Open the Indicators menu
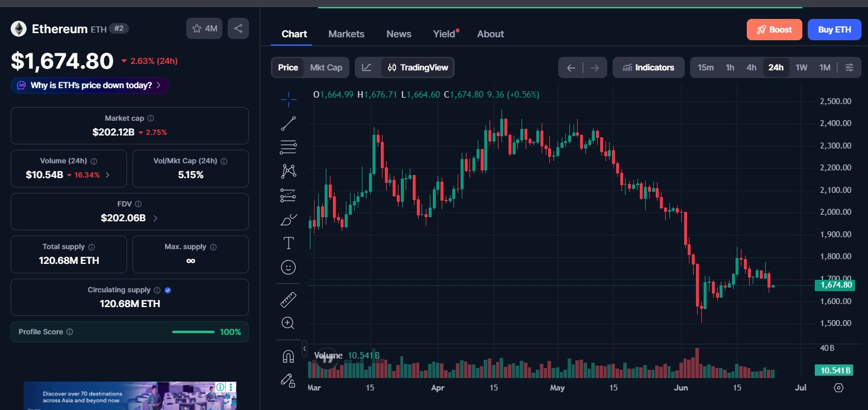The image size is (868, 410). 649,67
